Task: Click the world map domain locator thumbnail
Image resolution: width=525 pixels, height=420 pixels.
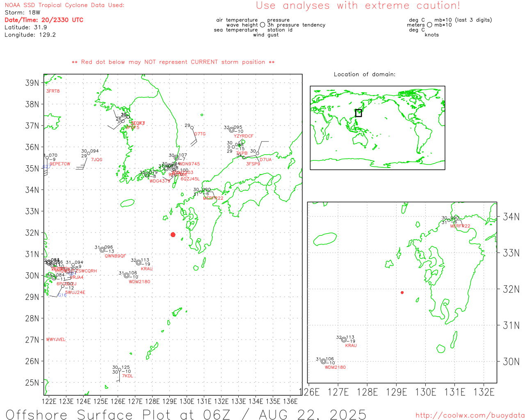Action: [377, 128]
